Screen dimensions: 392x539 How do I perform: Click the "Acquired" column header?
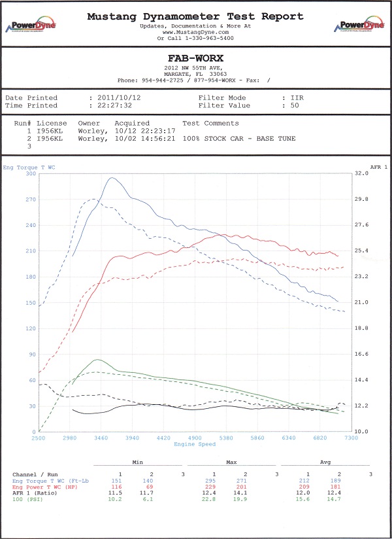click(132, 124)
